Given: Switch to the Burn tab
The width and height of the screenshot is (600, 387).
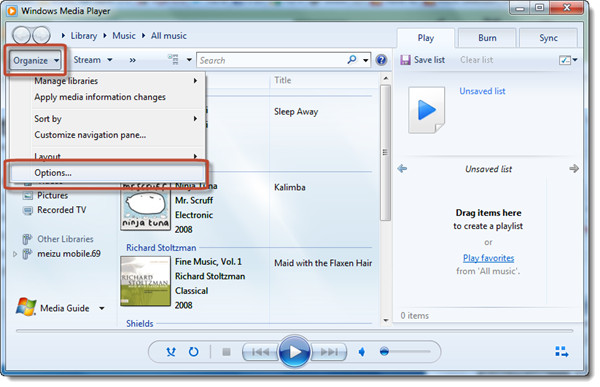Looking at the screenshot, I should point(487,38).
